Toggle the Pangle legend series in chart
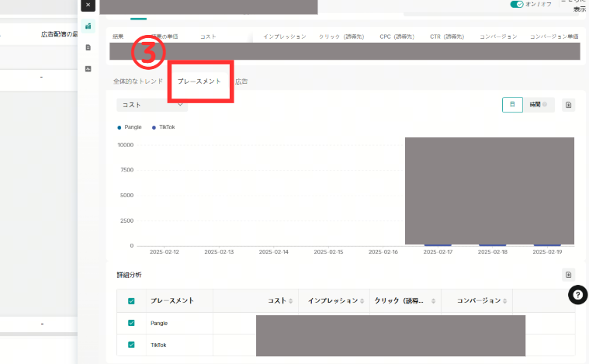The height and width of the screenshot is (364, 589). point(130,127)
